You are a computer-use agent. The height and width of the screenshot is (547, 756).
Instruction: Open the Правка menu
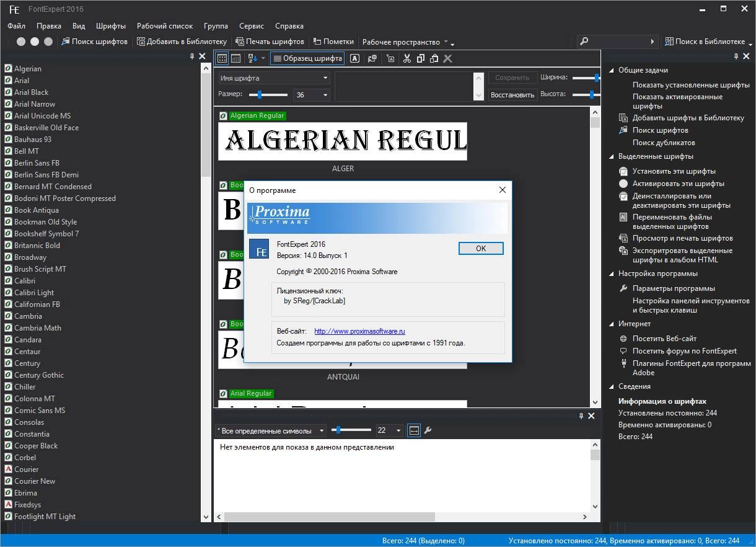[49, 26]
